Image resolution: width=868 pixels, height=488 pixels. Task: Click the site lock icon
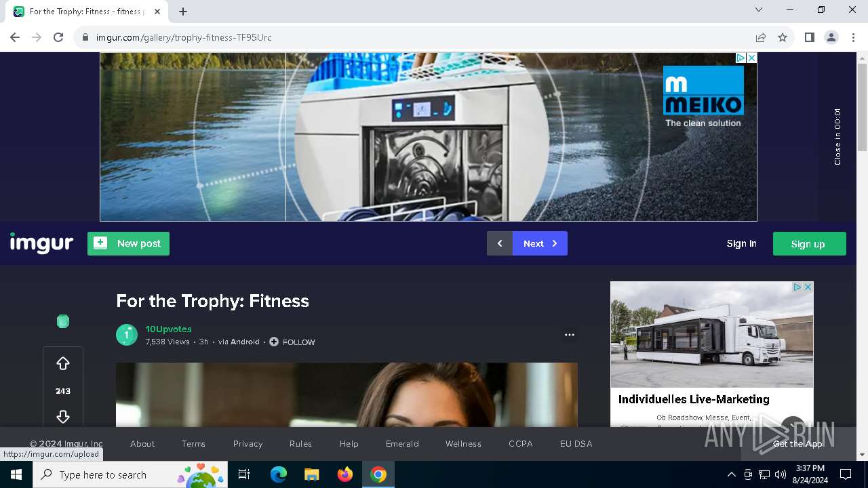[x=85, y=37]
